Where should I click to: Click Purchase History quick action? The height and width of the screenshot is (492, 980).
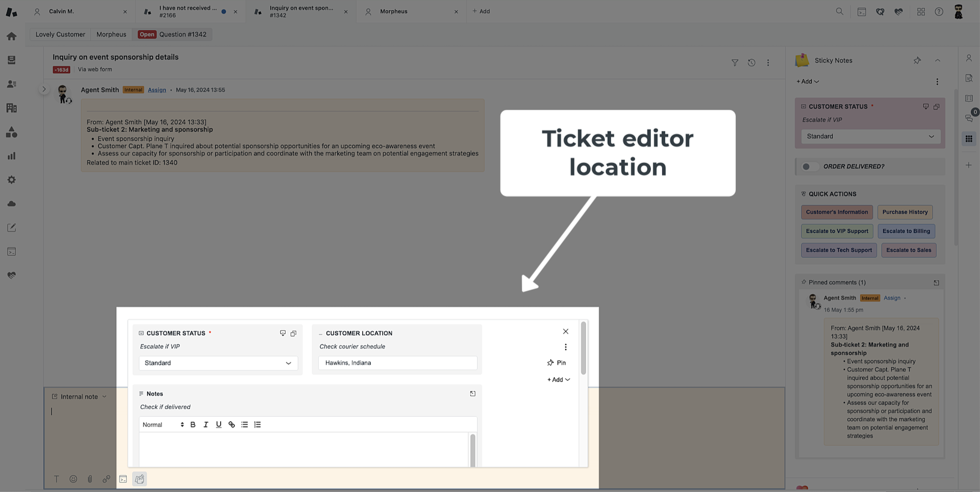pos(905,212)
